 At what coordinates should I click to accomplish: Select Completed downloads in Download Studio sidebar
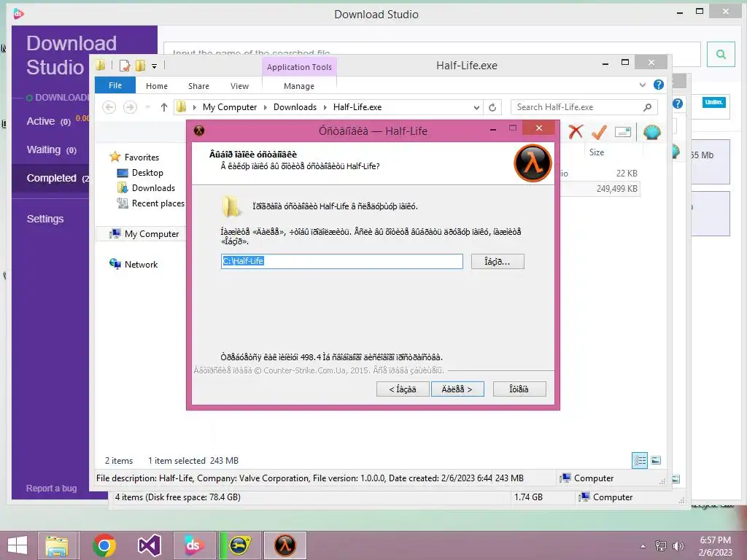(52, 178)
